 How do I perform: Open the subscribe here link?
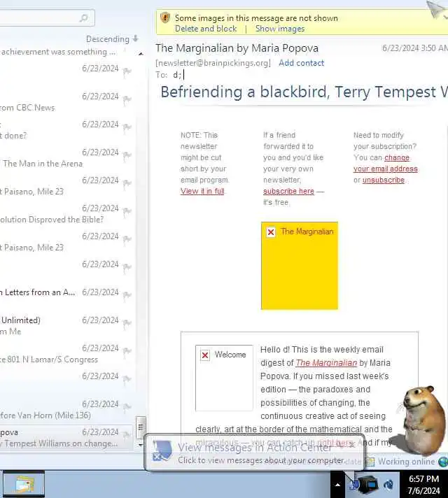(288, 191)
